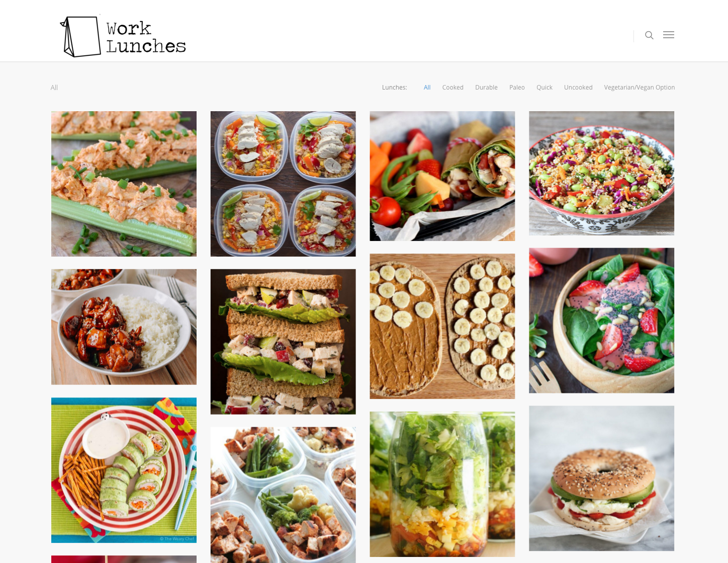Click the gray All label at left
728x563 pixels.
point(54,88)
